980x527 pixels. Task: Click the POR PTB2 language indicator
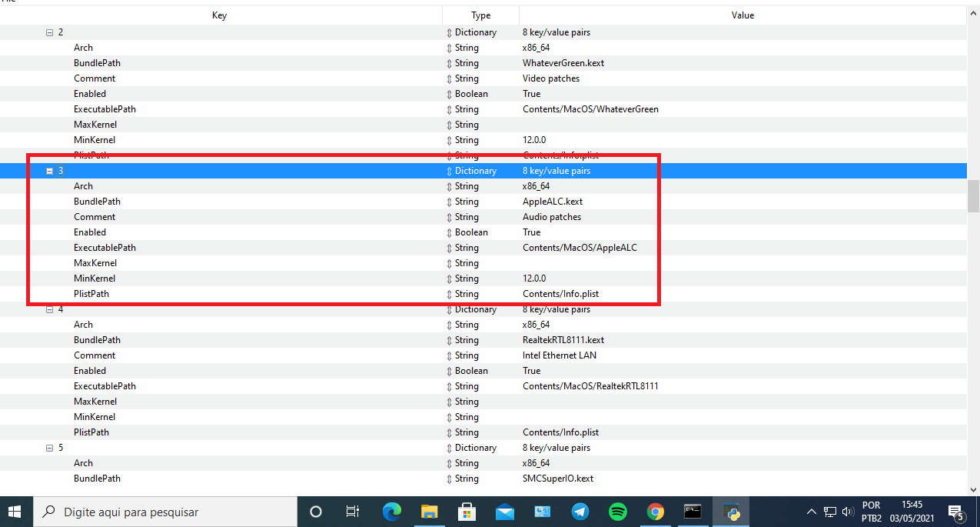point(872,512)
